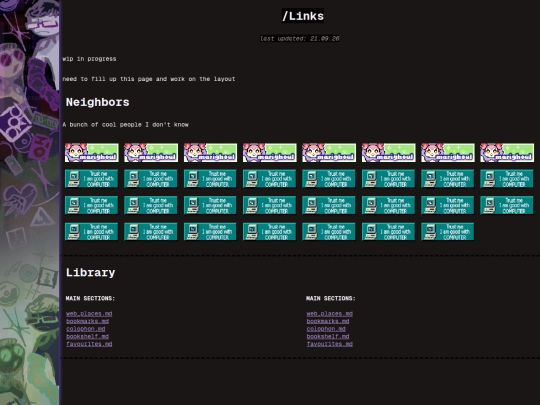This screenshot has width=540, height=405.
Task: Click first 'good with COMPUTER' badge in second row
Action: [92, 179]
